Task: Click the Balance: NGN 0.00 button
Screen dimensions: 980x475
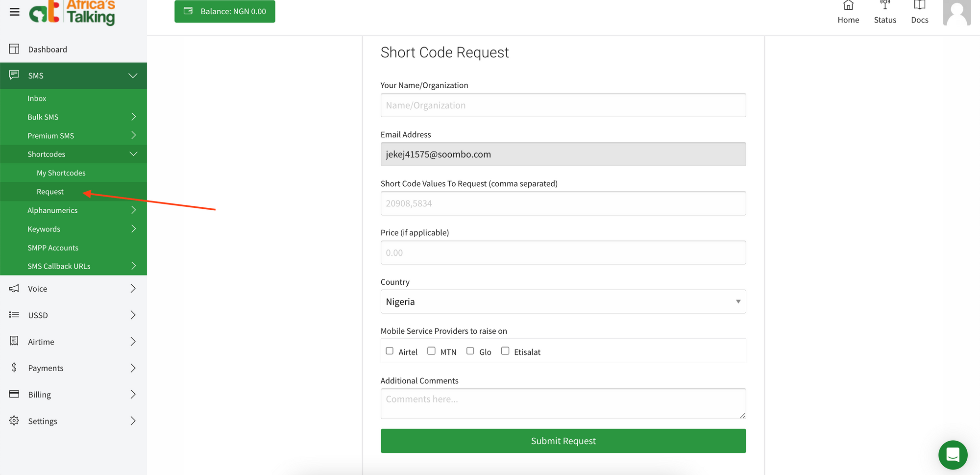Action: [x=224, y=11]
